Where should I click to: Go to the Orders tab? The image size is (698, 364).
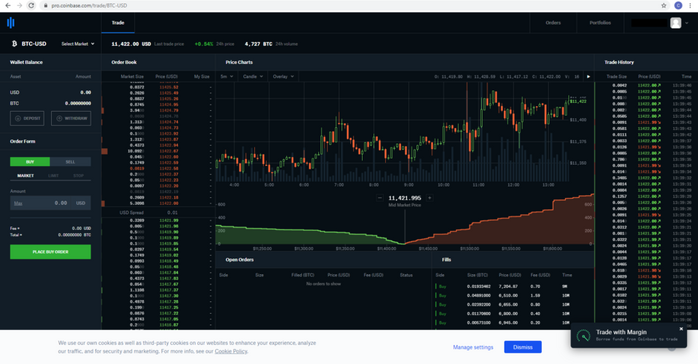pyautogui.click(x=553, y=23)
